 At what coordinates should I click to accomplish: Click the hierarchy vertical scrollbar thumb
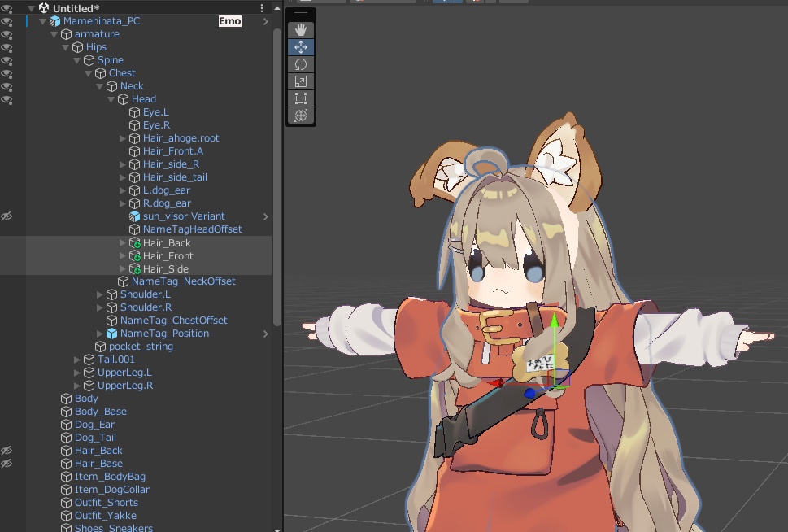tap(277, 177)
